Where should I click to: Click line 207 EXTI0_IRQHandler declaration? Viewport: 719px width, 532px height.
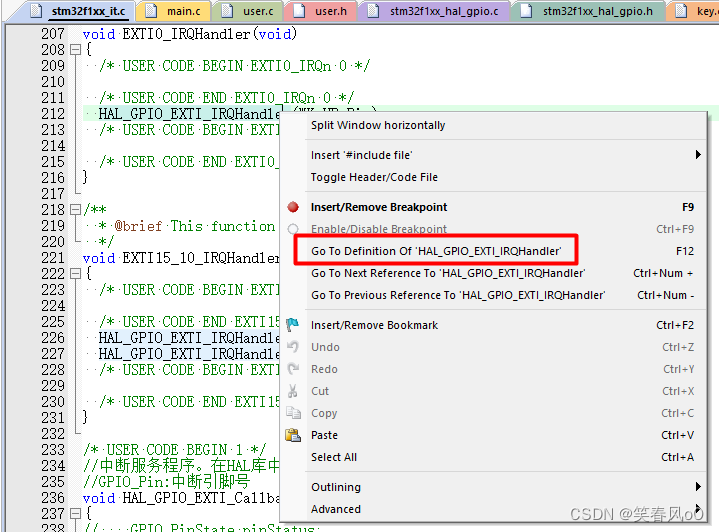tap(190, 34)
